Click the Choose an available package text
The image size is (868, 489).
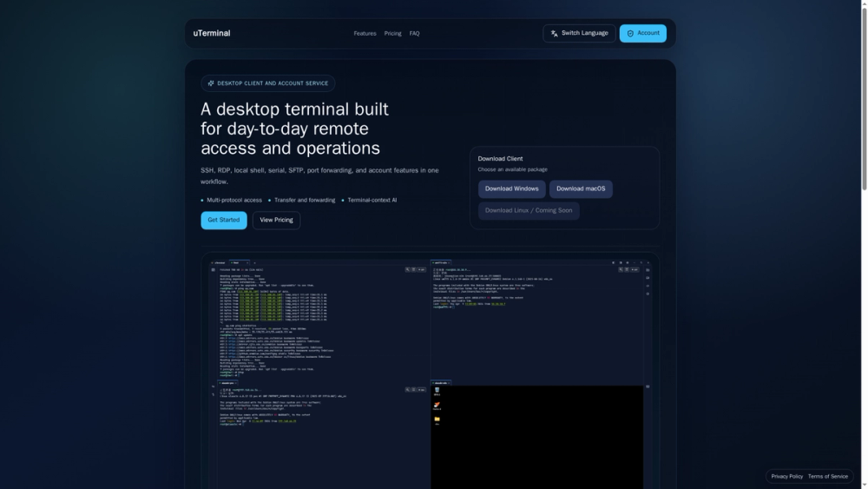[x=513, y=169]
